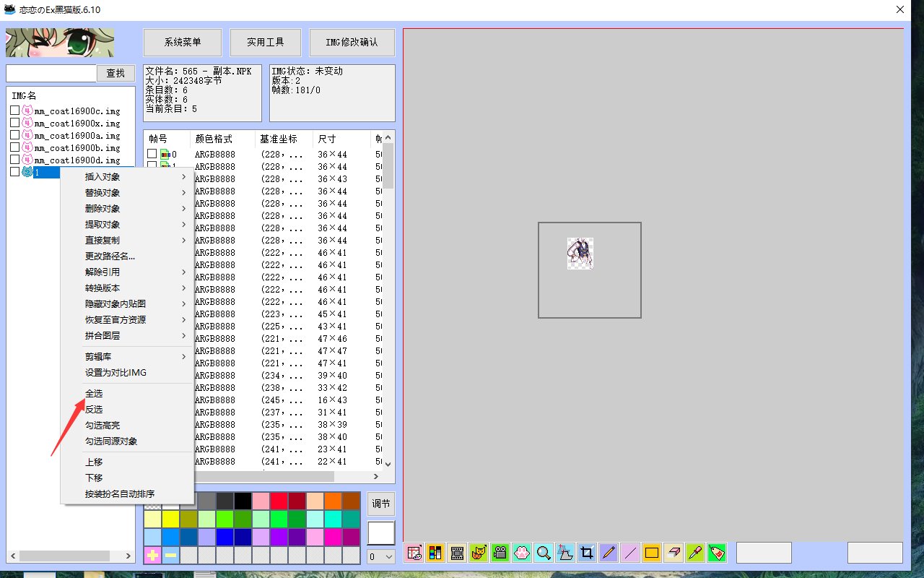
Task: Select the yellow rectangle tool
Action: (x=651, y=553)
